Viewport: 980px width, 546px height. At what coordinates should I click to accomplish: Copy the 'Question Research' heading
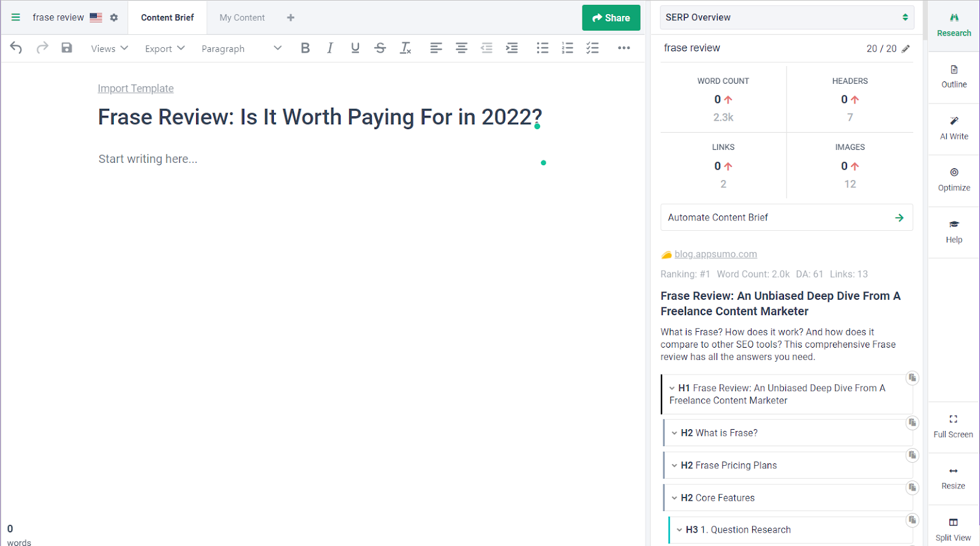pos(913,520)
